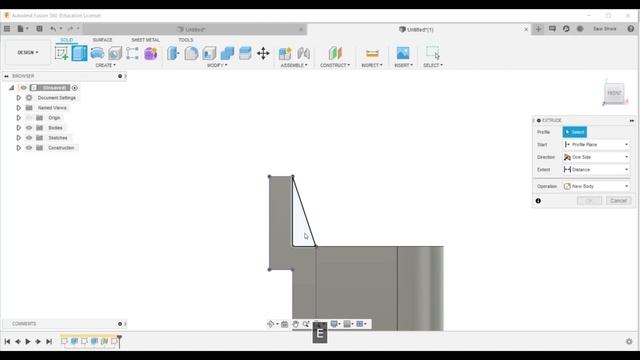
Task: Click the highlighted Extrude tool icon
Action: (x=79, y=53)
